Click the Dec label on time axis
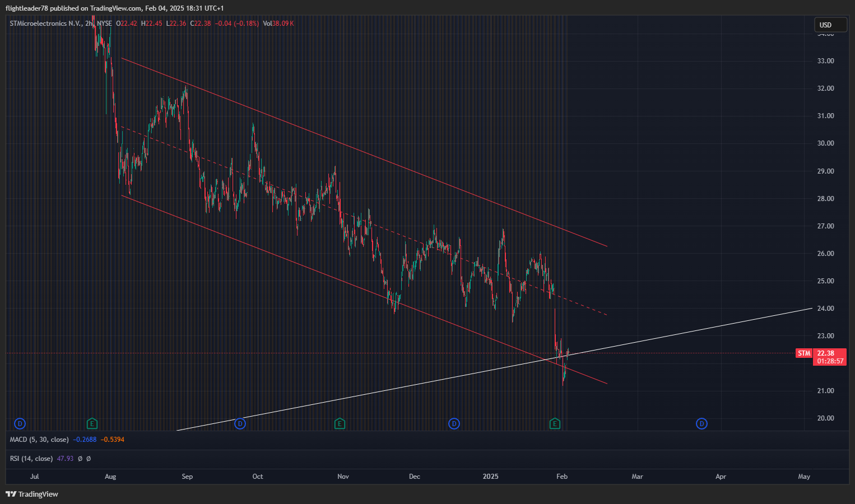Viewport: 855px width, 504px height. tap(414, 477)
